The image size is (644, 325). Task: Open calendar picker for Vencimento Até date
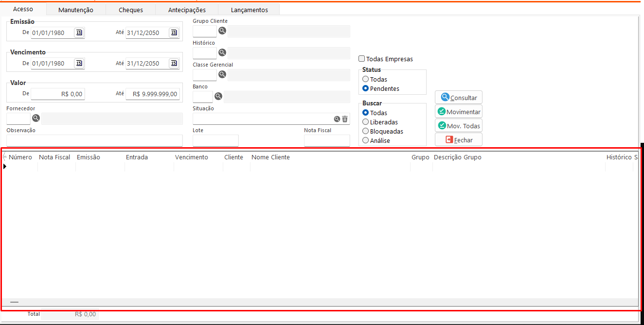(x=174, y=63)
